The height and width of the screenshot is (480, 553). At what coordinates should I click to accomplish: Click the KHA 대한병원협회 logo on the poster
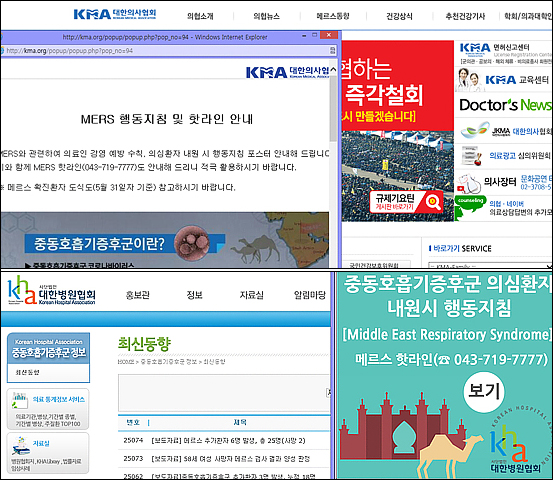pyautogui.click(x=517, y=448)
